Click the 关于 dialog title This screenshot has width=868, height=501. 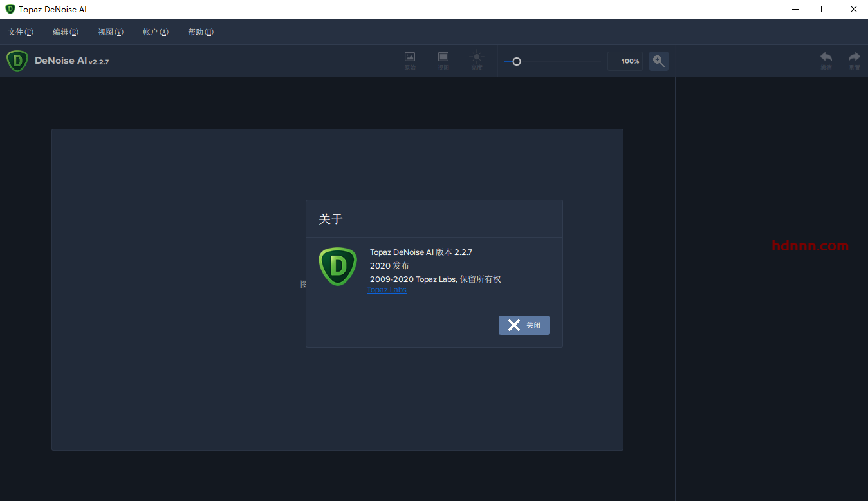(331, 219)
